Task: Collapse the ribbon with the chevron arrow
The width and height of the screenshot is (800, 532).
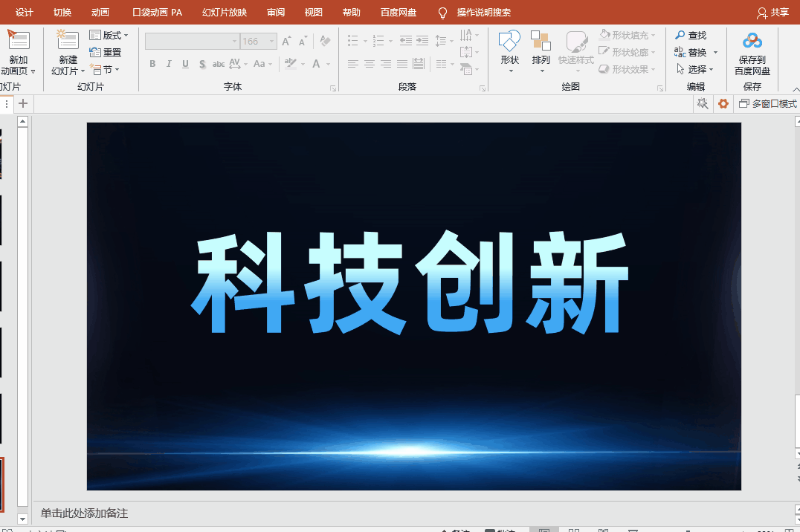Action: click(x=796, y=89)
